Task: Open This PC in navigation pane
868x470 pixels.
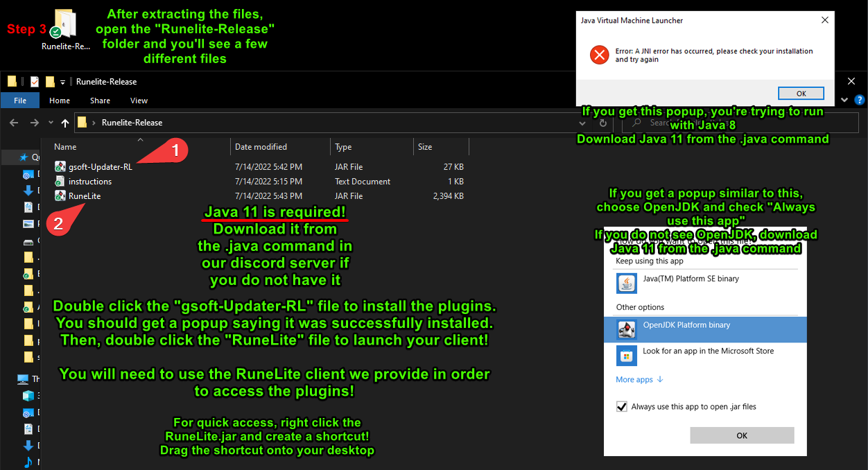Action: pyautogui.click(x=24, y=379)
